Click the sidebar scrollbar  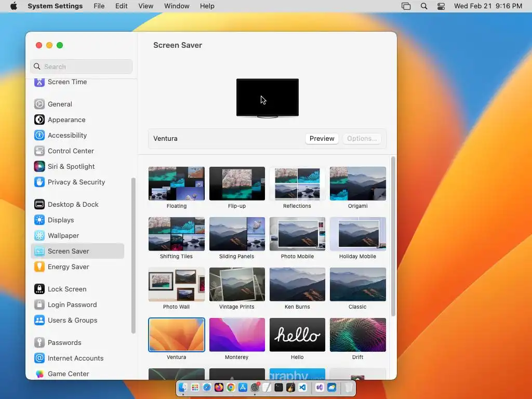click(134, 256)
